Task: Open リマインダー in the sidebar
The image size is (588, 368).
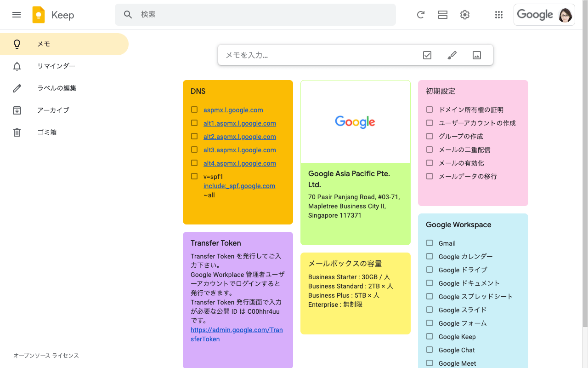Action: pyautogui.click(x=64, y=66)
